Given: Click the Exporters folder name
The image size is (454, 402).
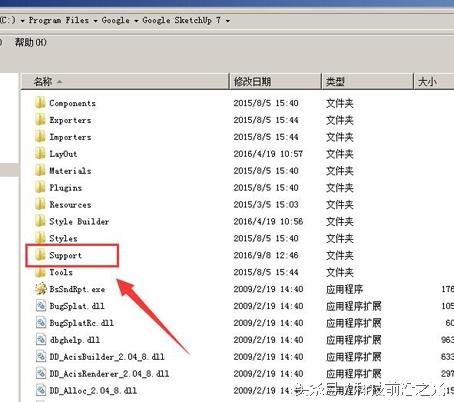Looking at the screenshot, I should (x=70, y=120).
